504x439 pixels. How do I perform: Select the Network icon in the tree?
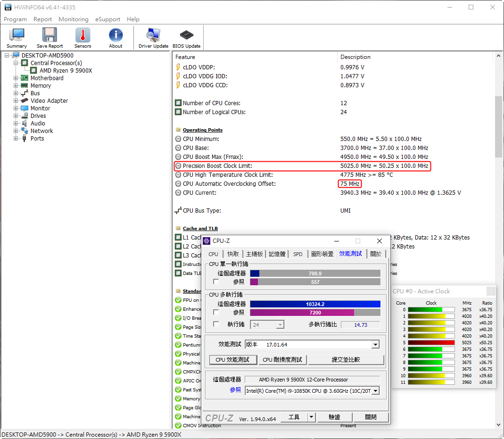click(25, 131)
